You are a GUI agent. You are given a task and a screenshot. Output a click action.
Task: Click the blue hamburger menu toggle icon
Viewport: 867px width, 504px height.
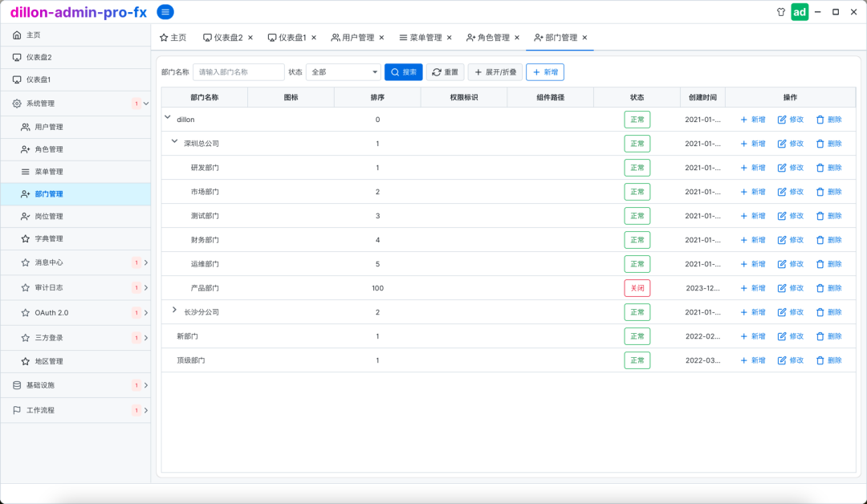click(165, 12)
